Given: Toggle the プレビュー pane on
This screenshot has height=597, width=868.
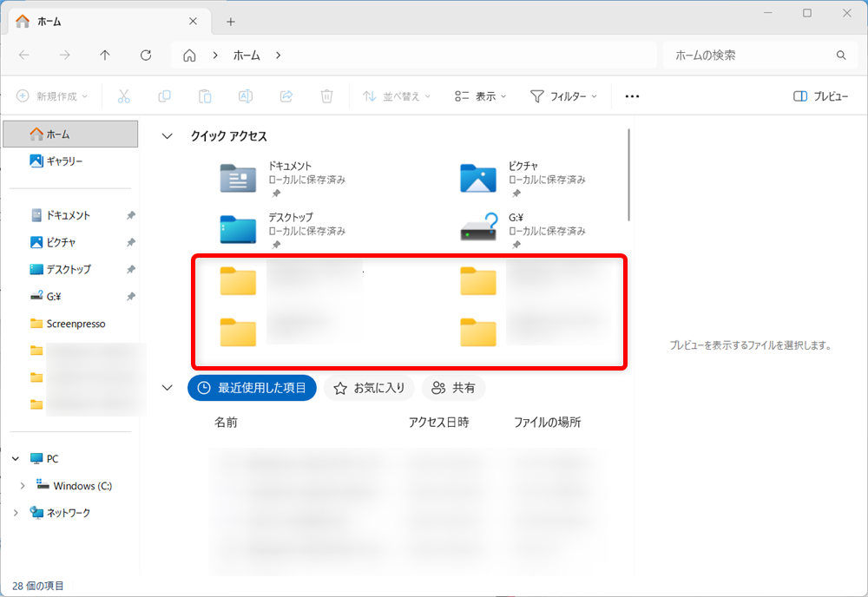Looking at the screenshot, I should click(x=821, y=96).
